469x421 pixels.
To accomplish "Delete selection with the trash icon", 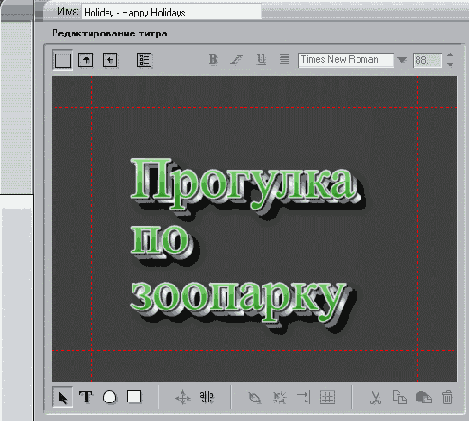I will click(447, 397).
